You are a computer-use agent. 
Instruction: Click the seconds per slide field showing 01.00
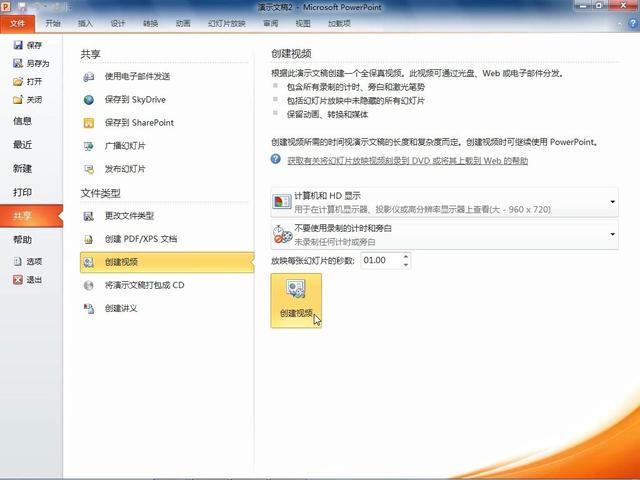pyautogui.click(x=381, y=260)
